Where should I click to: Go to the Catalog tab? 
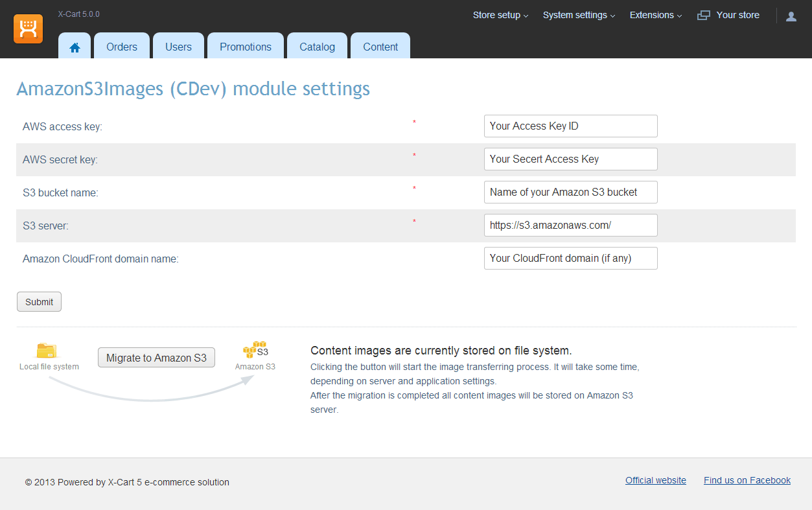click(318, 46)
